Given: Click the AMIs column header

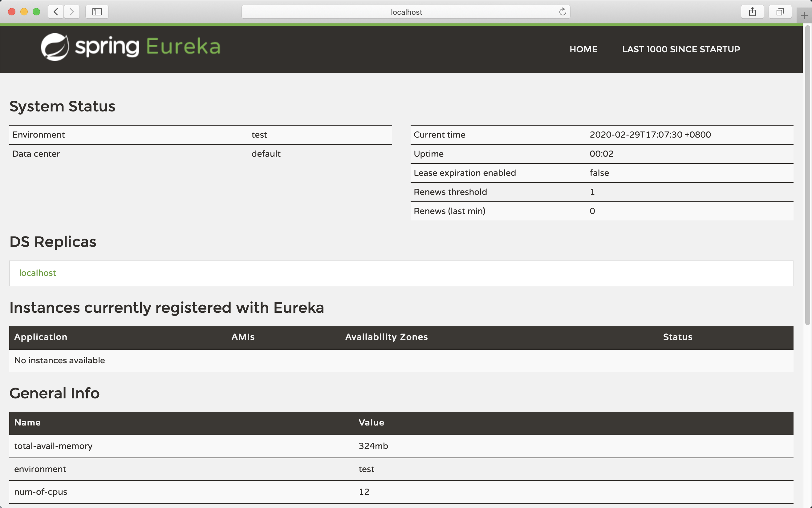Looking at the screenshot, I should tap(243, 337).
